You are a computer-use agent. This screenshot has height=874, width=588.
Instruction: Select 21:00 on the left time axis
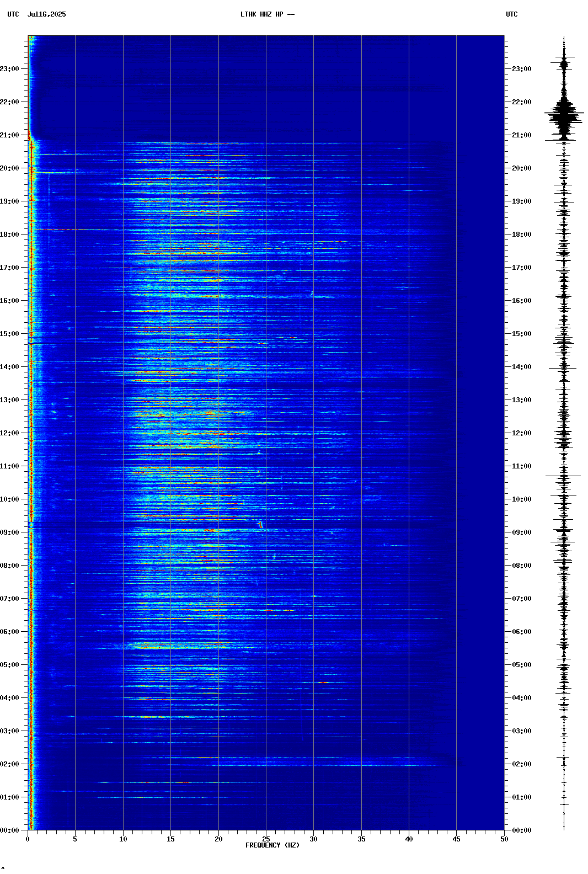9,135
